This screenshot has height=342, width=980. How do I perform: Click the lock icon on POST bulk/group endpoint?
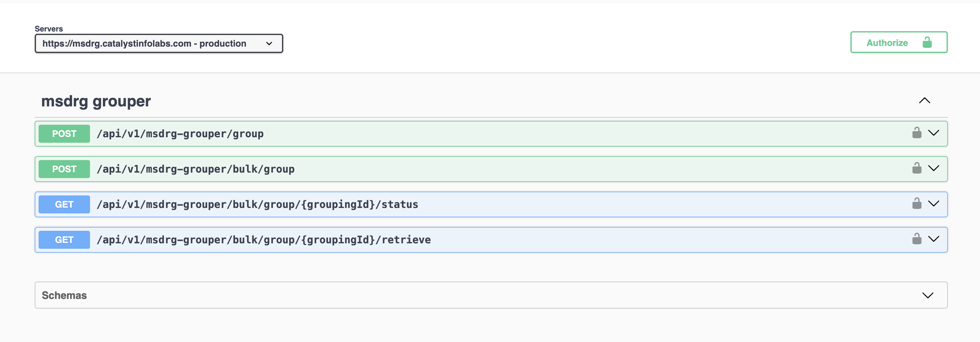pos(916,168)
